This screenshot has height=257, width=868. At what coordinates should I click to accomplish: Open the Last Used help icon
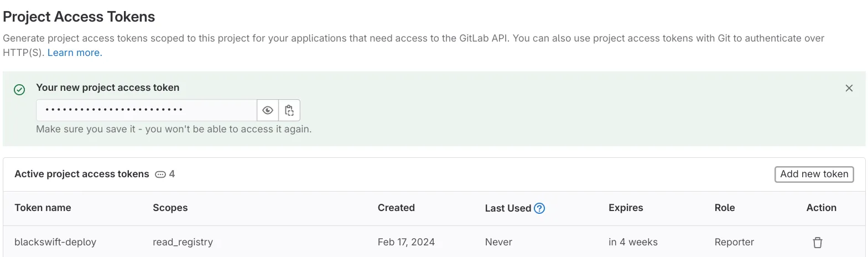click(x=539, y=208)
